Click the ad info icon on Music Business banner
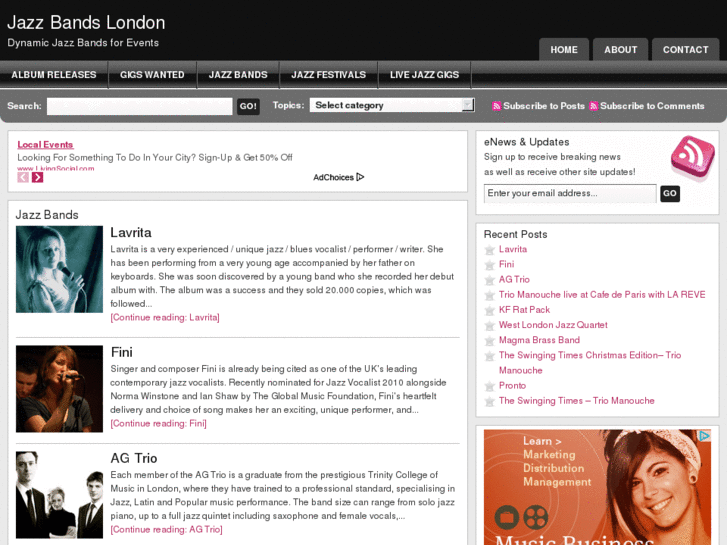 click(705, 436)
